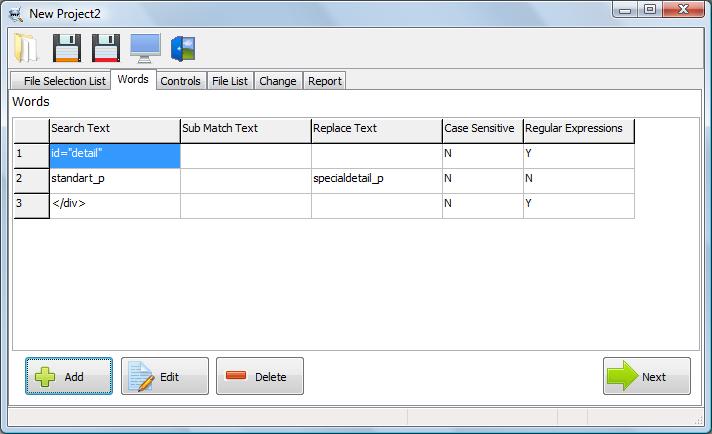Click the Edit button
The width and height of the screenshot is (712, 434).
tap(165, 377)
